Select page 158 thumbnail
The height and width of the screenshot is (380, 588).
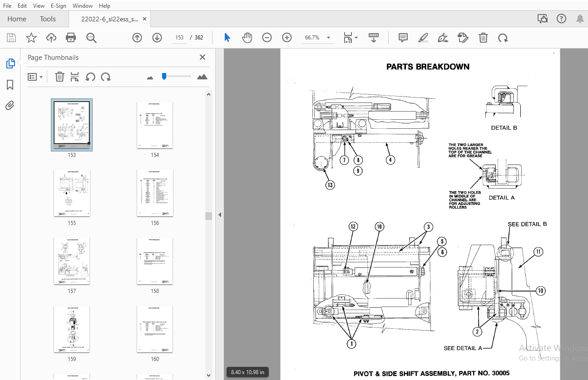click(x=155, y=261)
